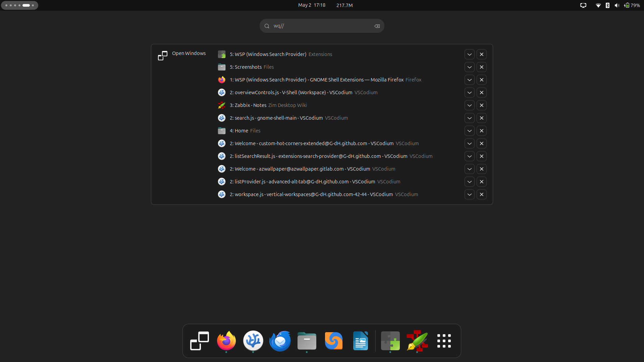Expand options for the Firefox WSP row
The height and width of the screenshot is (362, 644).
(470, 80)
